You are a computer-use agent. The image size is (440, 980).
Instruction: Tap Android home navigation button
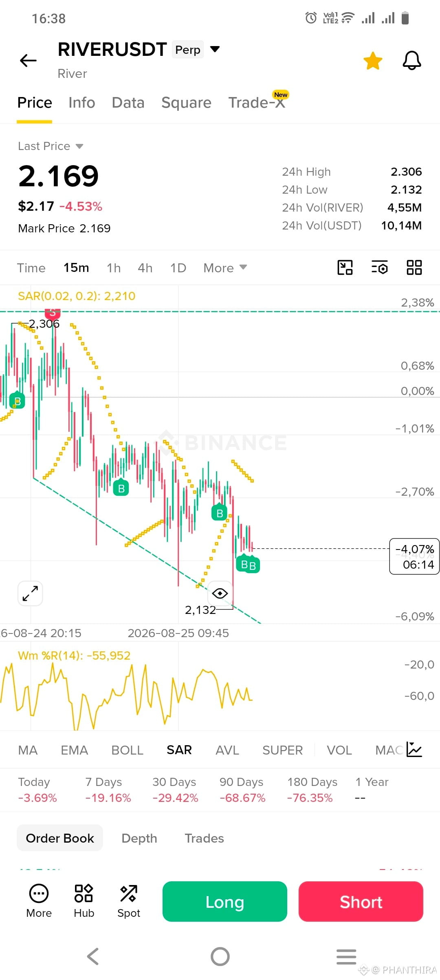(x=220, y=956)
